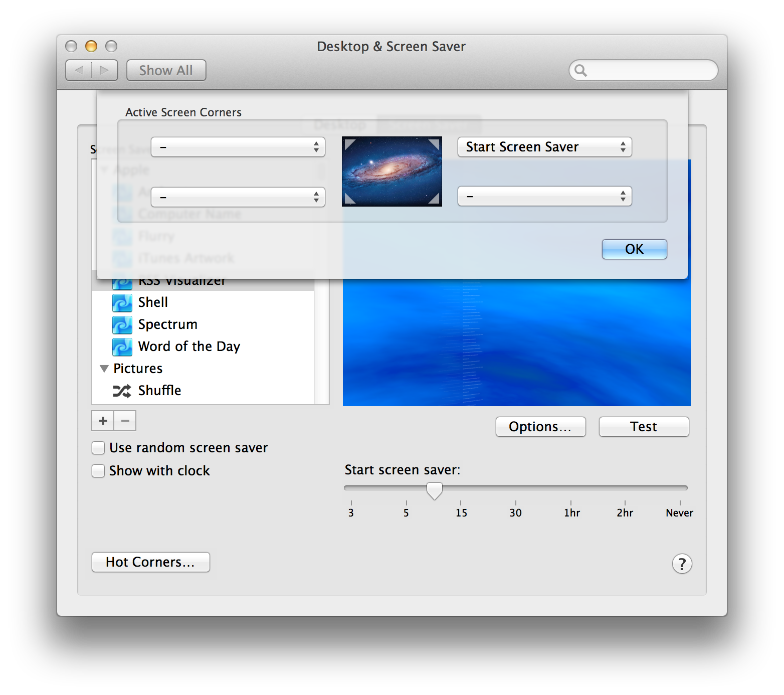Viewport: 784px width, 695px height.
Task: Click the 15 minute slider label
Action: click(x=461, y=513)
